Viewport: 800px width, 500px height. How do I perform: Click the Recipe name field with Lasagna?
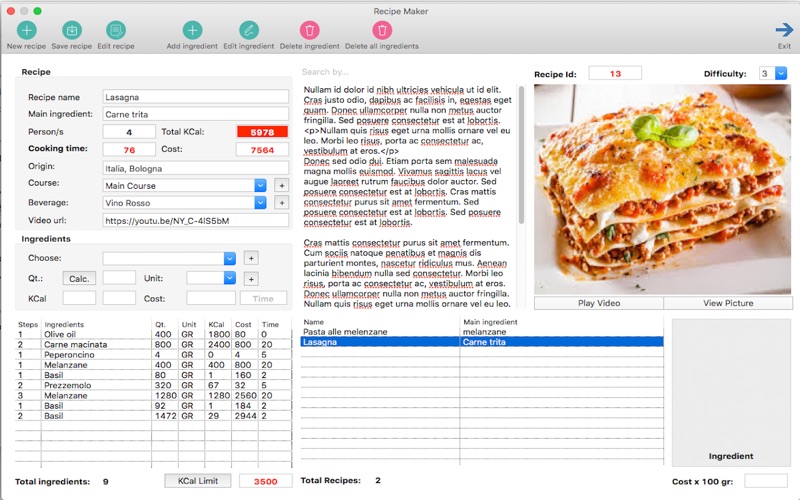point(195,97)
